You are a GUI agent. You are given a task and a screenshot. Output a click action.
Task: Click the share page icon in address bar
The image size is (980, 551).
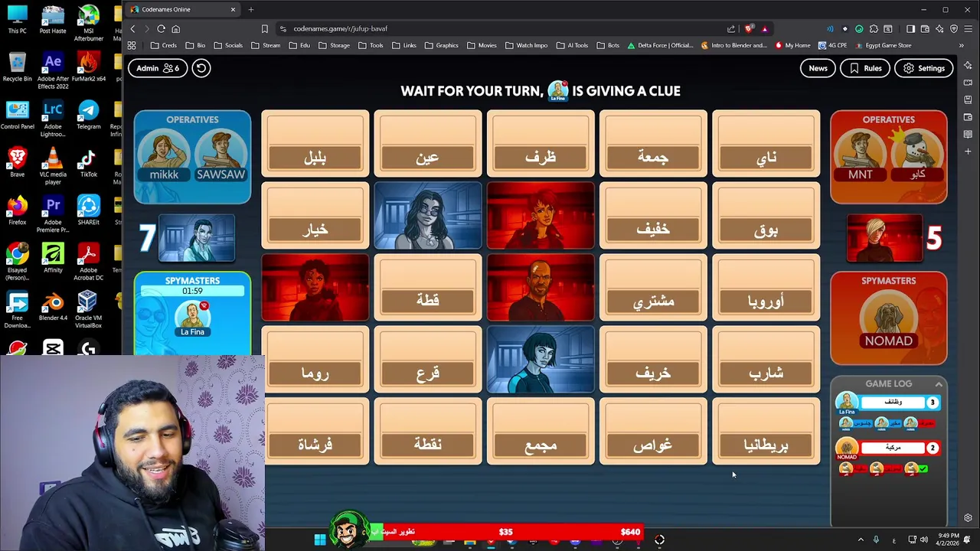pos(731,29)
